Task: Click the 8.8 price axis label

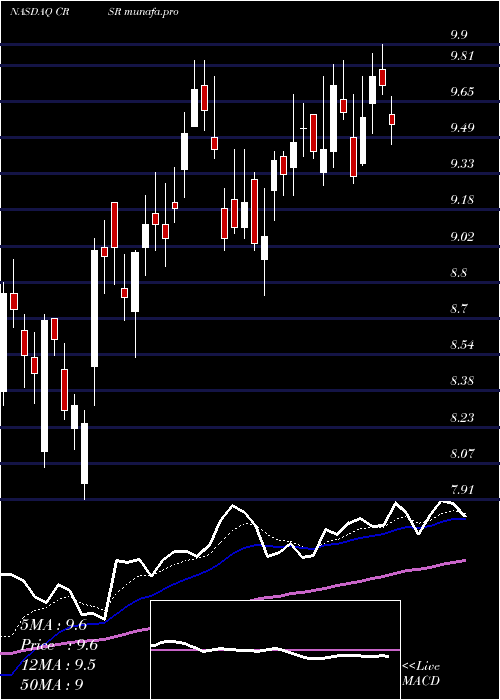Action: tap(458, 272)
